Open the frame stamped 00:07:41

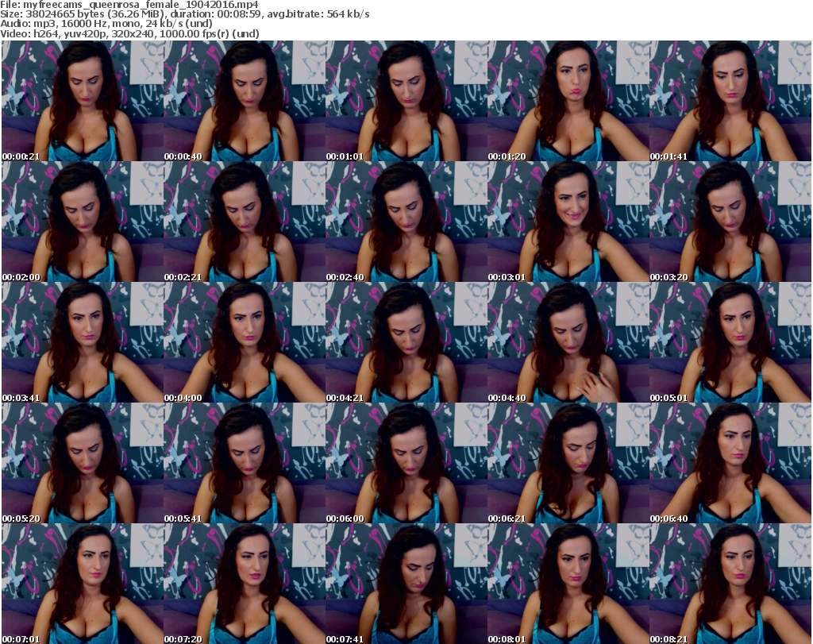[x=406, y=584]
